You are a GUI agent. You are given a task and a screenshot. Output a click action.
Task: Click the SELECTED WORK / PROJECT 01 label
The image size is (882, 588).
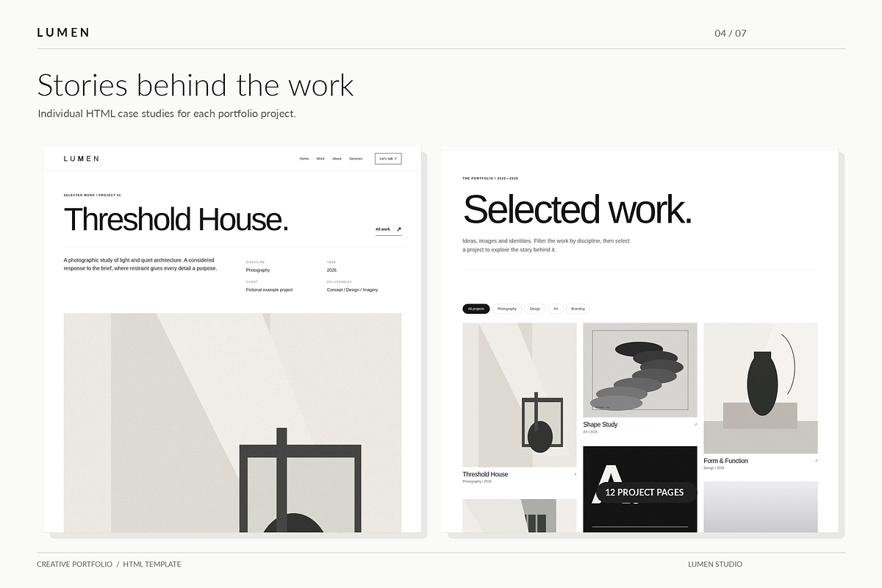point(92,196)
